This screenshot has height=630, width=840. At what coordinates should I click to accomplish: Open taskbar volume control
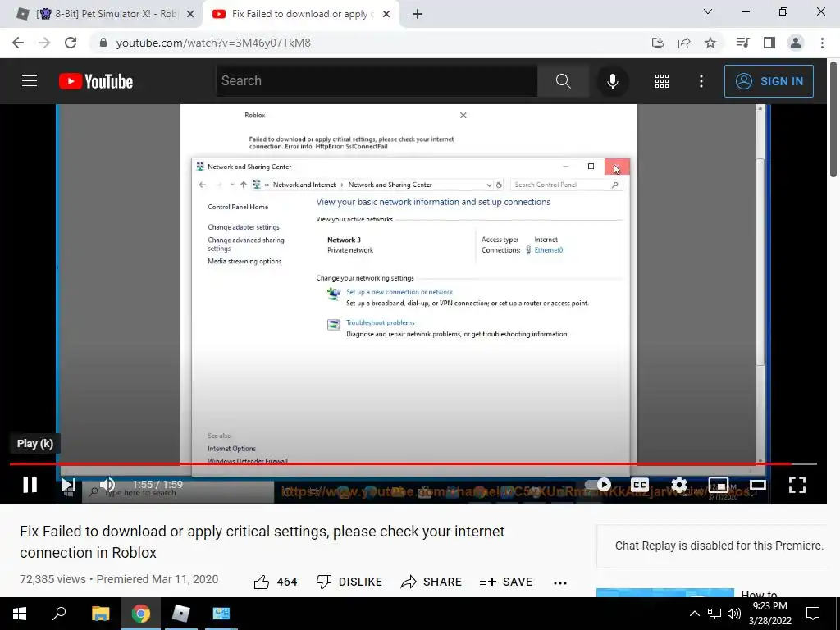coord(734,614)
